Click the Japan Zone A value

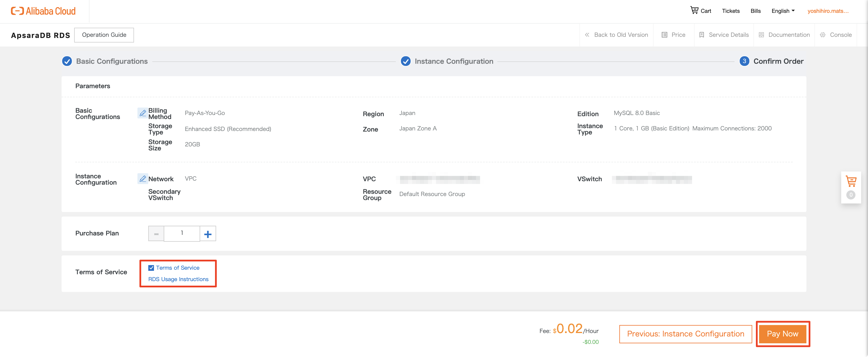[x=418, y=128]
